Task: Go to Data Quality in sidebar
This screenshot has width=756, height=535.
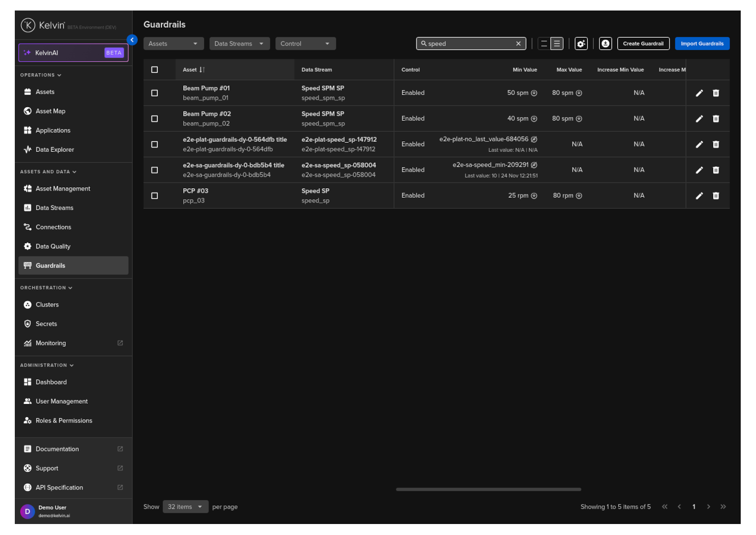Action: coord(53,246)
